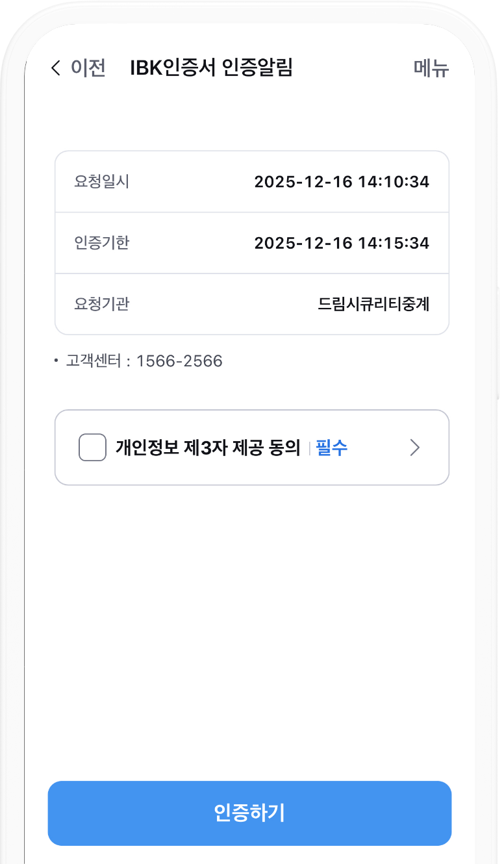Tap the back chevron arrow icon

point(56,68)
